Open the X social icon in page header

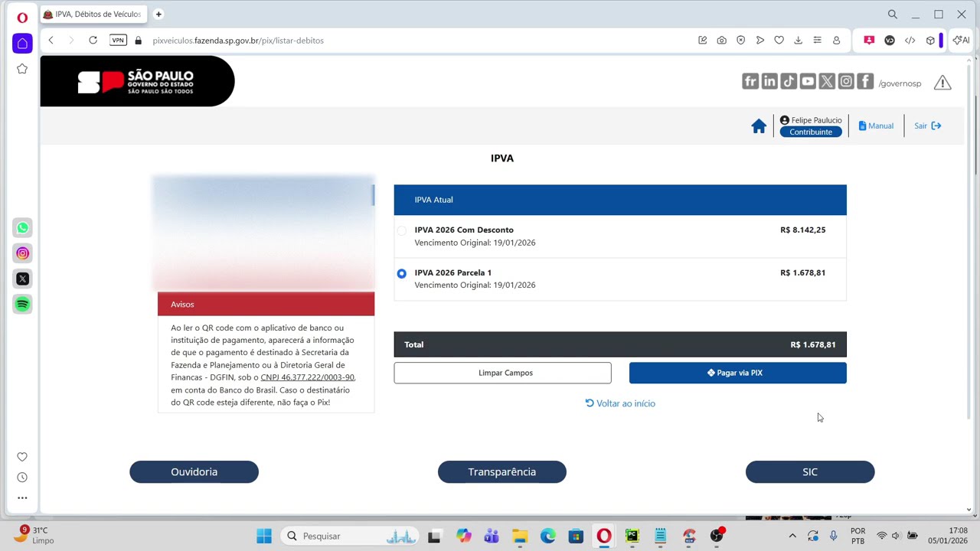tap(827, 82)
